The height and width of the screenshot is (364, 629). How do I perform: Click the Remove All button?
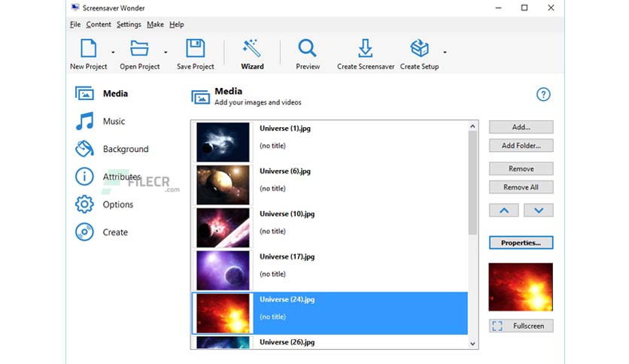pos(521,187)
